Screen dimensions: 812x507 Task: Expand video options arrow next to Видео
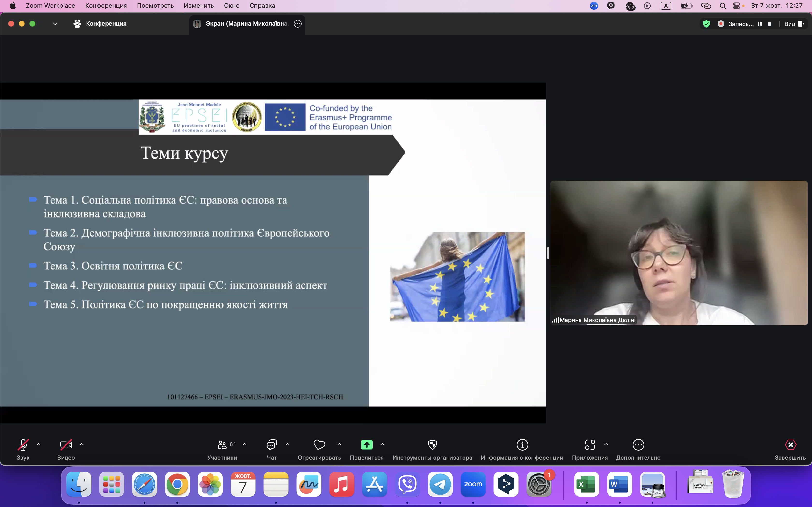pyautogui.click(x=81, y=445)
